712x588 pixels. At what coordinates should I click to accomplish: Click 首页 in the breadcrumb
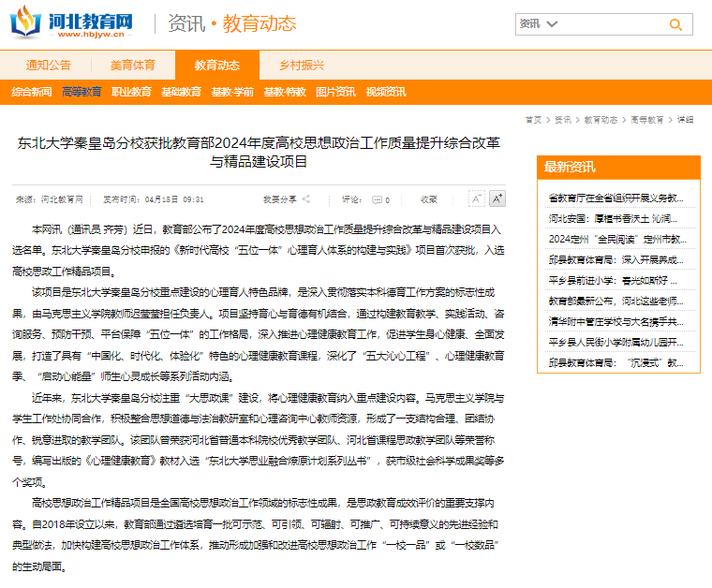(534, 120)
